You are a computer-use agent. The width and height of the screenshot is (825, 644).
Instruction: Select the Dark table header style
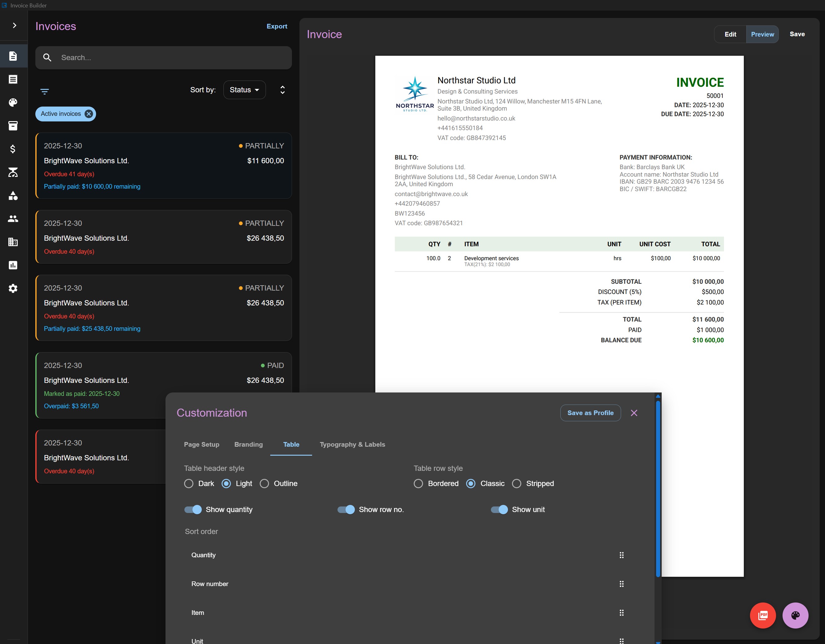pos(189,484)
